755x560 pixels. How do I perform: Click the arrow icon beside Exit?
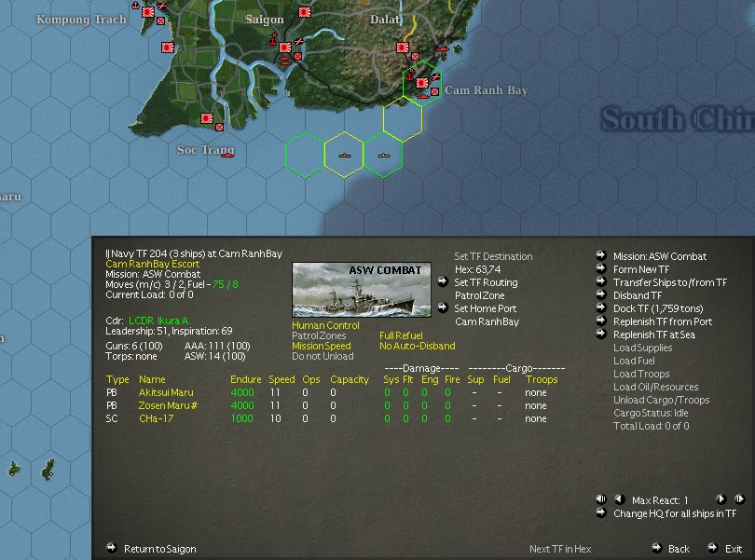coord(713,548)
